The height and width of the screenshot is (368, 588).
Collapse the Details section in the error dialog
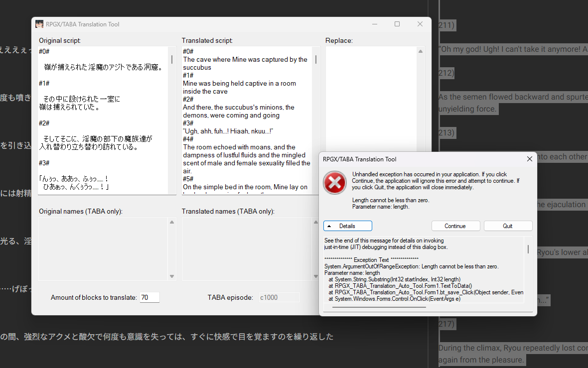[x=348, y=226]
